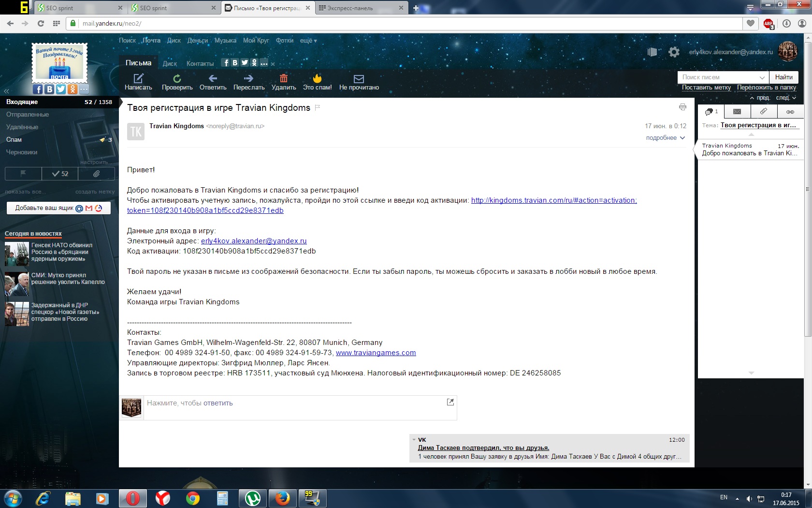Mark letter as spam with fire icon
Image resolution: width=812 pixels, height=508 pixels.
[317, 82]
